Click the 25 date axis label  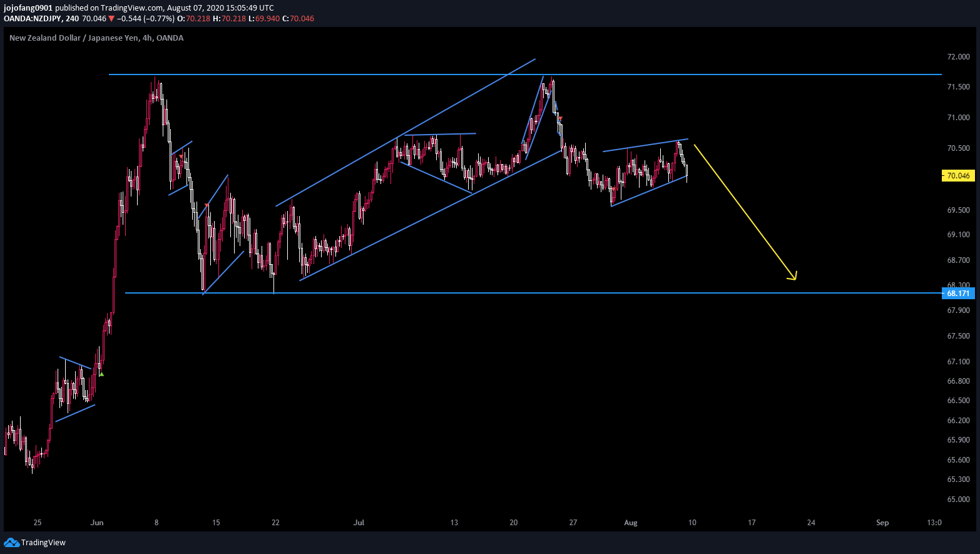(x=38, y=523)
